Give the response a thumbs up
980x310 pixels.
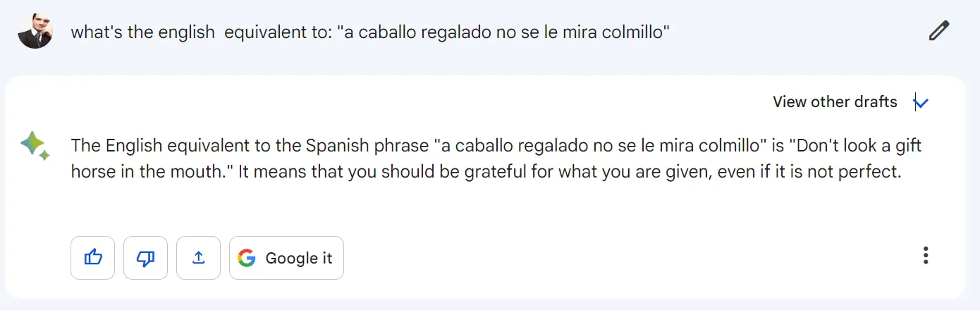click(93, 258)
